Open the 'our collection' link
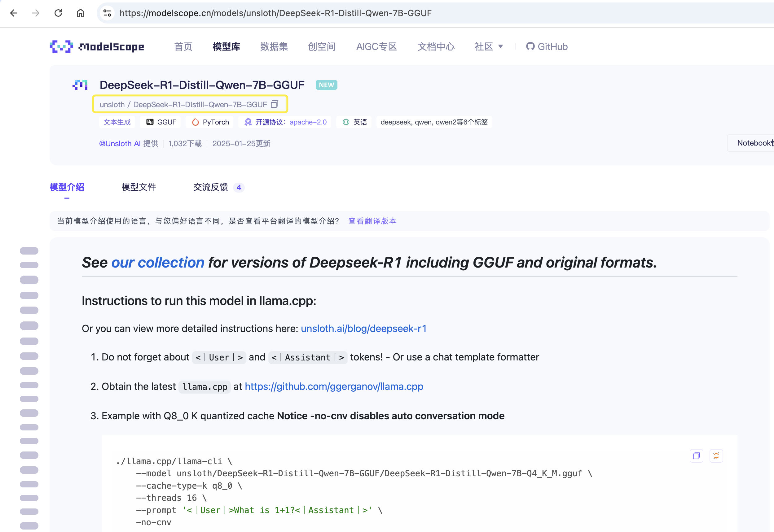The width and height of the screenshot is (774, 532). click(158, 263)
